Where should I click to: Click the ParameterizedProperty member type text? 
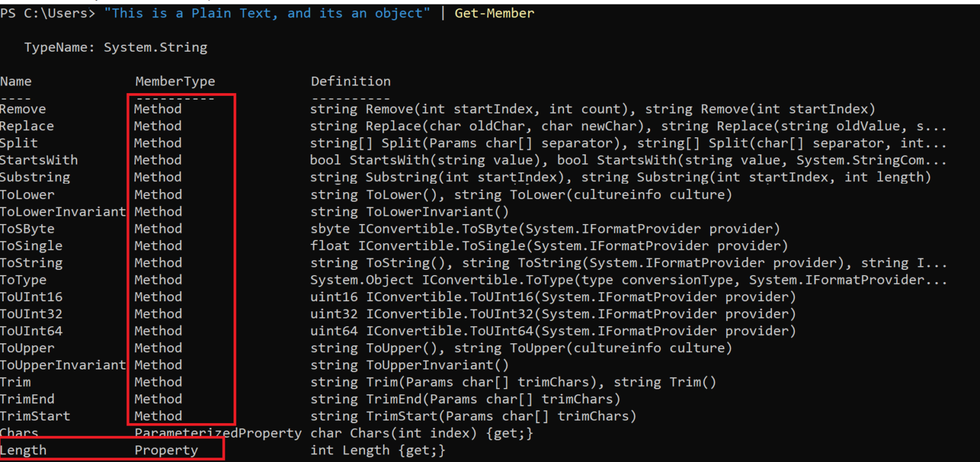pyautogui.click(x=218, y=433)
